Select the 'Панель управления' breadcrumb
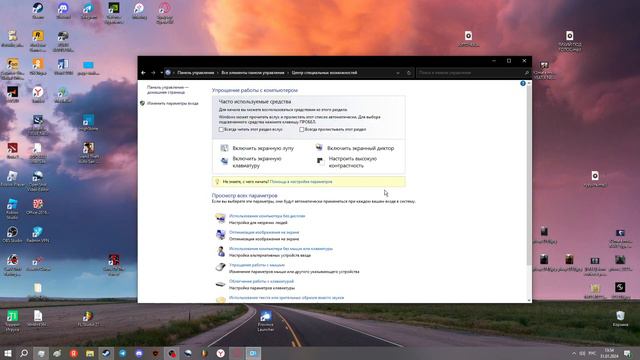 [196, 73]
